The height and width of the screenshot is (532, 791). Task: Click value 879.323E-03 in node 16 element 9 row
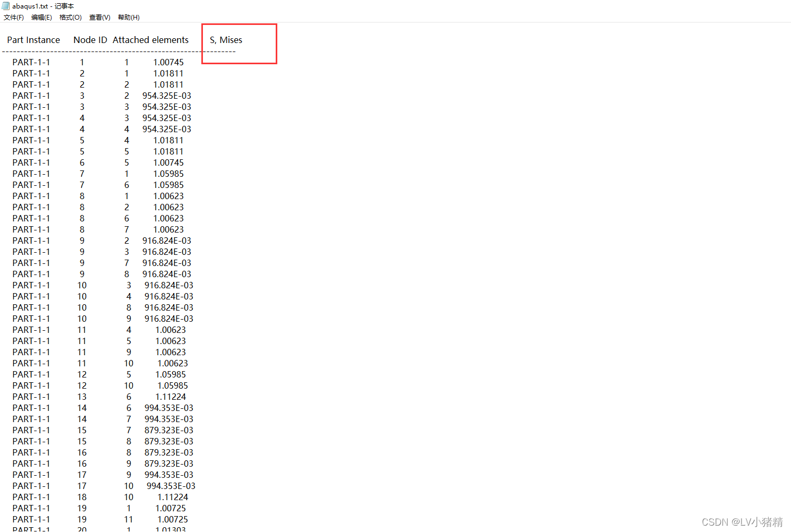tap(169, 464)
